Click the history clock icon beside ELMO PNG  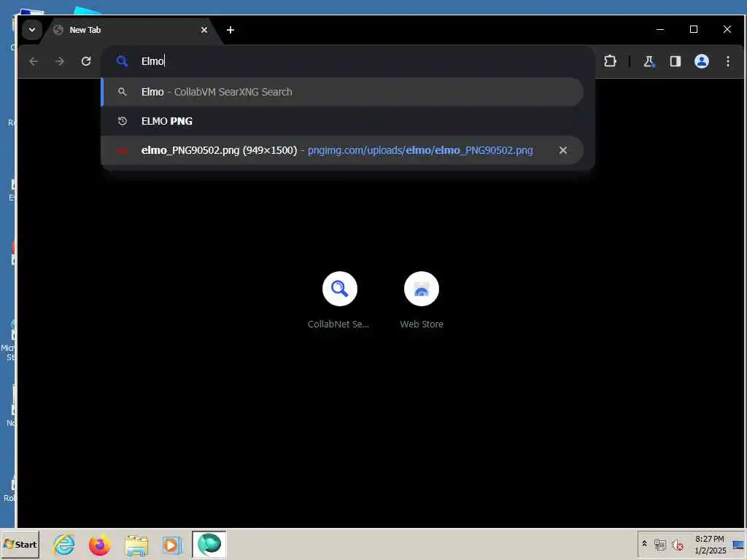pos(123,121)
